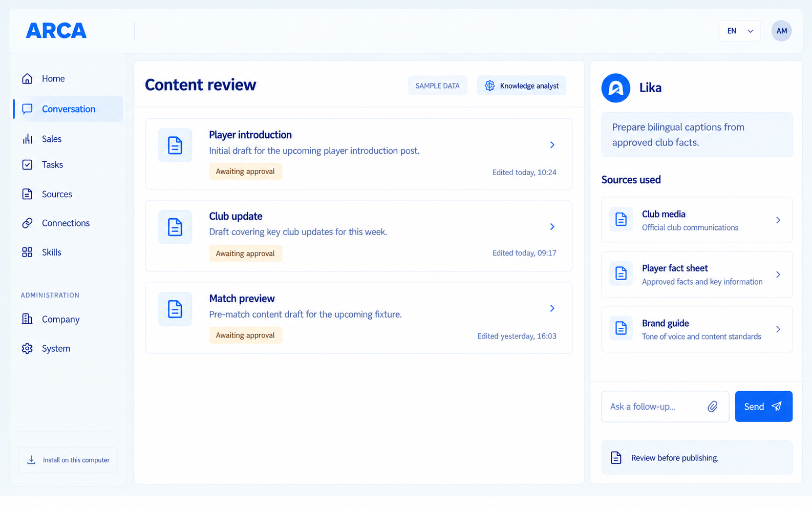Click the Knowledge analyst brain icon
The image size is (812, 508).
pos(489,86)
